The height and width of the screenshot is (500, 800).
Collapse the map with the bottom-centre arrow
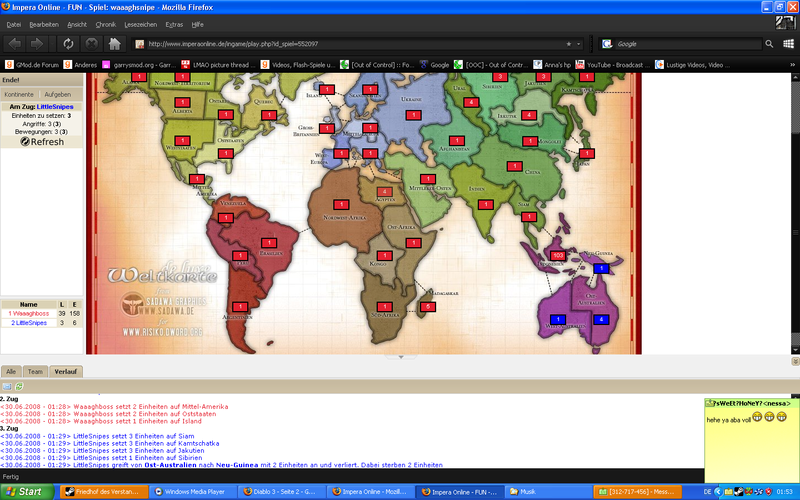tap(401, 357)
